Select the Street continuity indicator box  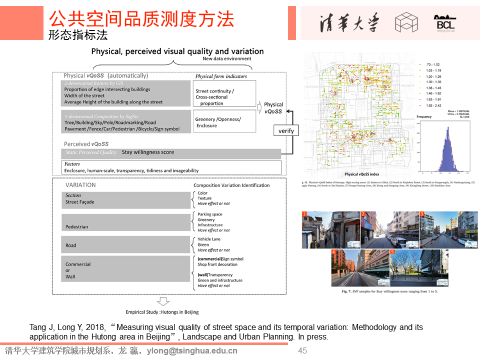point(225,94)
